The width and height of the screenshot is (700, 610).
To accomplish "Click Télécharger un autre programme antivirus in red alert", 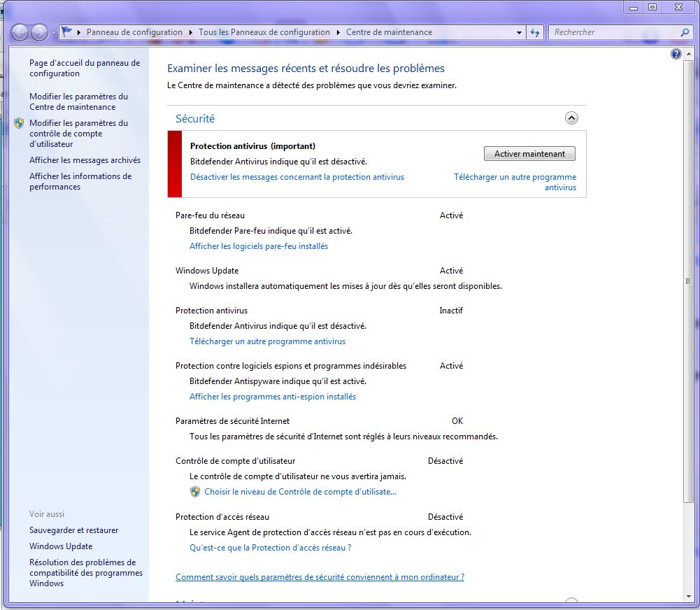I will point(515,182).
